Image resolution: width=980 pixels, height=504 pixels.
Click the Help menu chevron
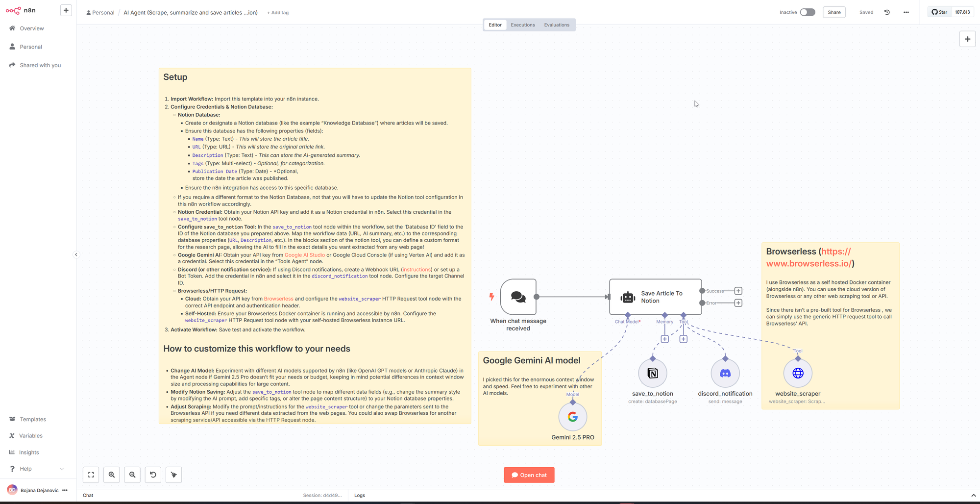[62, 469]
